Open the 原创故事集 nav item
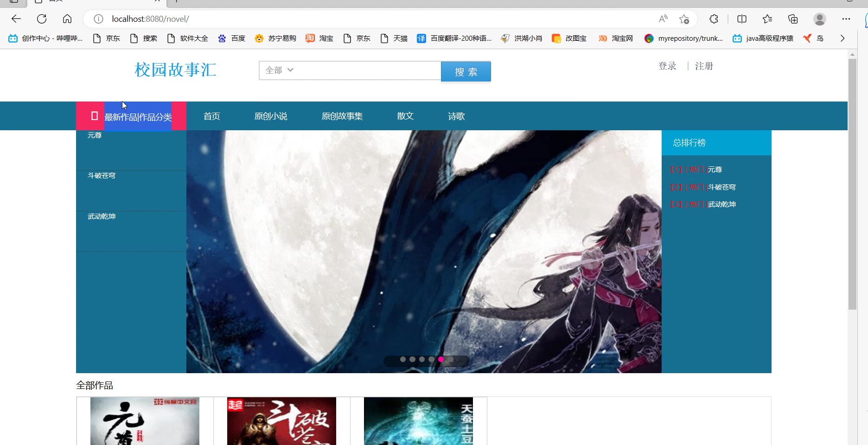The height and width of the screenshot is (445, 868). pyautogui.click(x=342, y=116)
